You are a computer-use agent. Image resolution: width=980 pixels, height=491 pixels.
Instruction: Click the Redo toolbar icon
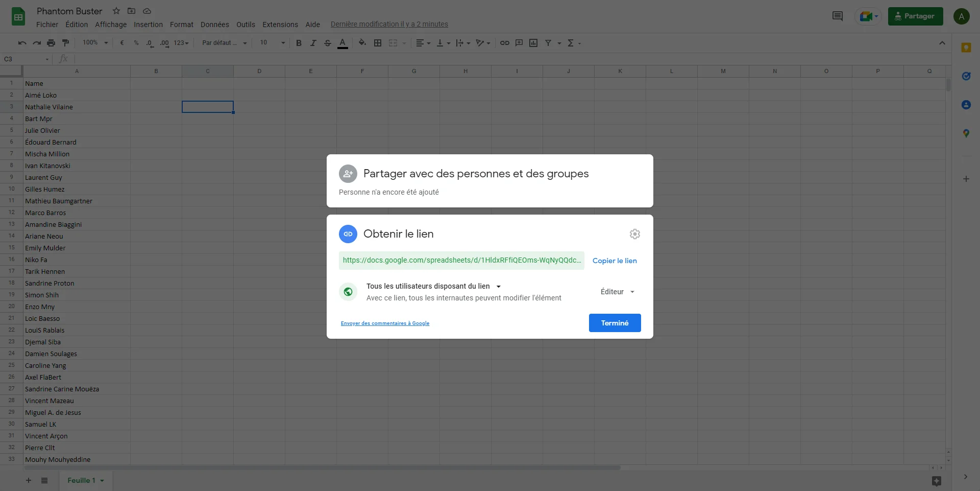click(37, 43)
